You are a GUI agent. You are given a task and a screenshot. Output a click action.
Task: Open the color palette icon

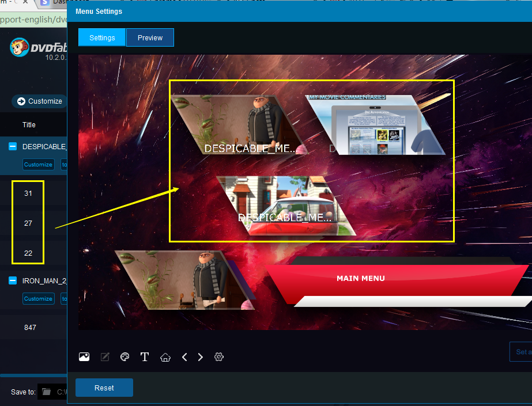click(x=125, y=357)
